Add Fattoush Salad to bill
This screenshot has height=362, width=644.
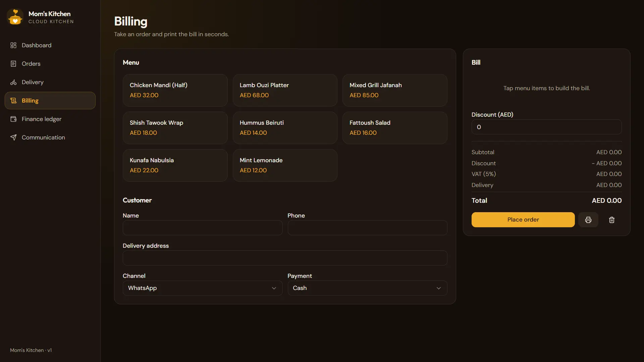pyautogui.click(x=395, y=128)
